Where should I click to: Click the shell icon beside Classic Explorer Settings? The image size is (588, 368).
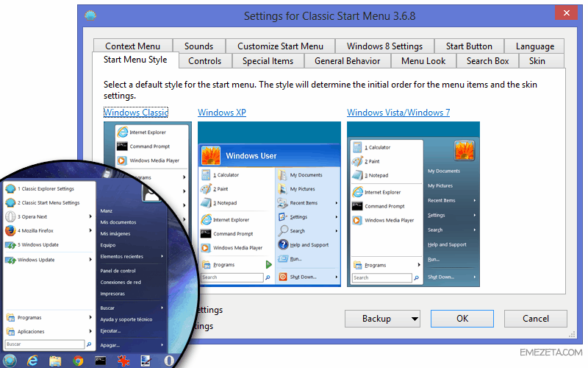(10, 188)
